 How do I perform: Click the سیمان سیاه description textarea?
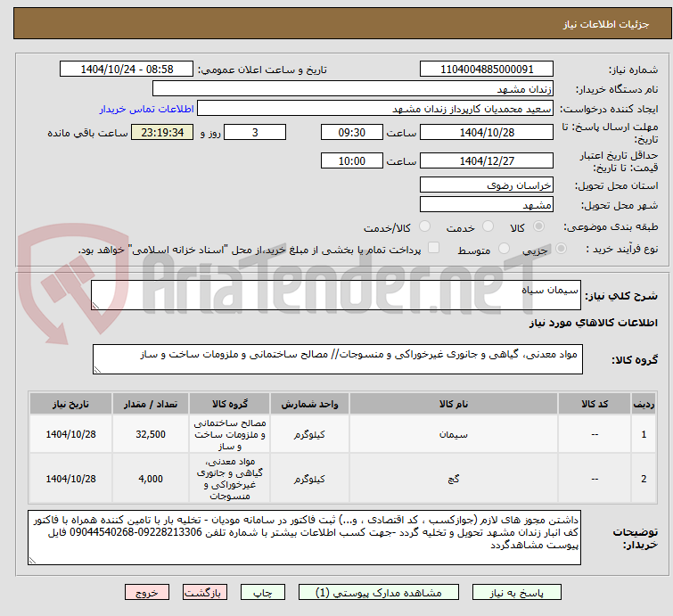click(x=336, y=295)
